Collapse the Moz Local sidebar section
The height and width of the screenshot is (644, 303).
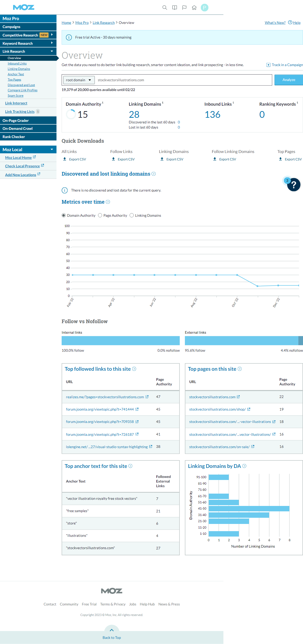52,149
